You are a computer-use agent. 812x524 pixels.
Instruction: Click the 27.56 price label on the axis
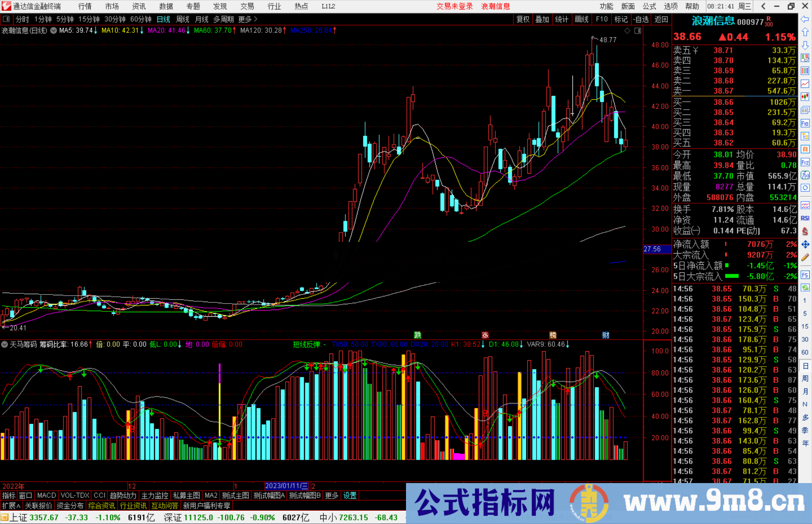[657, 249]
